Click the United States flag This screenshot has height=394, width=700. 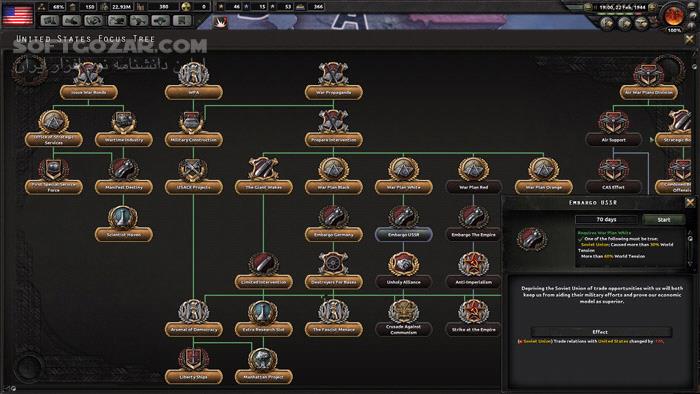click(17, 15)
